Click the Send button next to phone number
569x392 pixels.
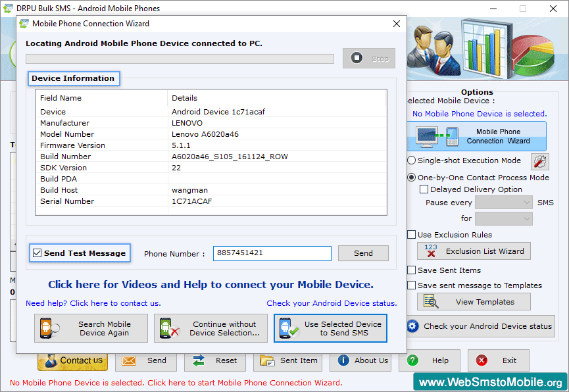363,253
